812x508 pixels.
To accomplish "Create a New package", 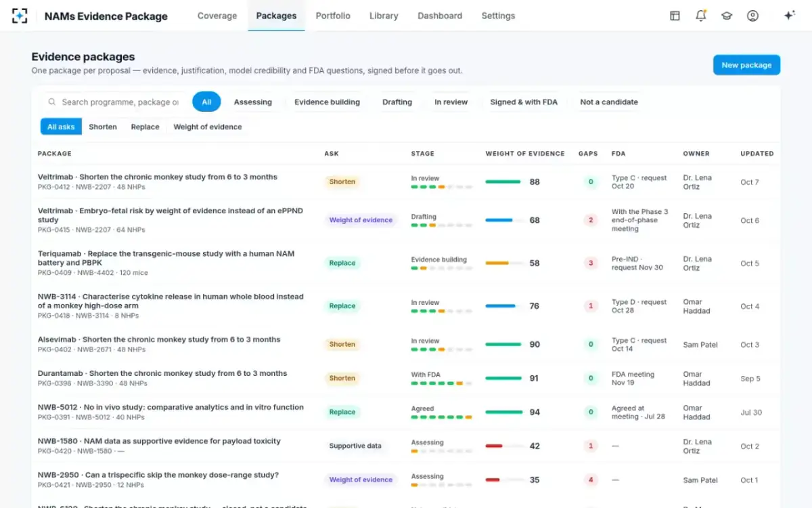I will 746,65.
